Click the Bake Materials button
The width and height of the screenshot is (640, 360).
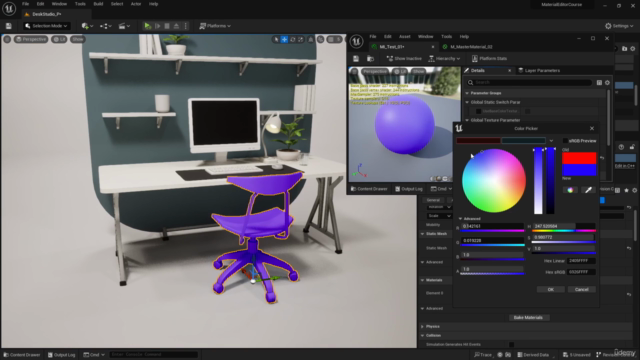(x=528, y=318)
